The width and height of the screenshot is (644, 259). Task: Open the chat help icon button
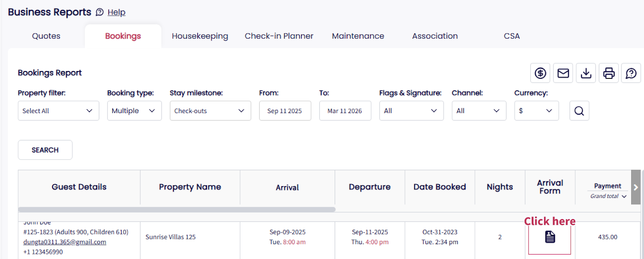point(631,73)
